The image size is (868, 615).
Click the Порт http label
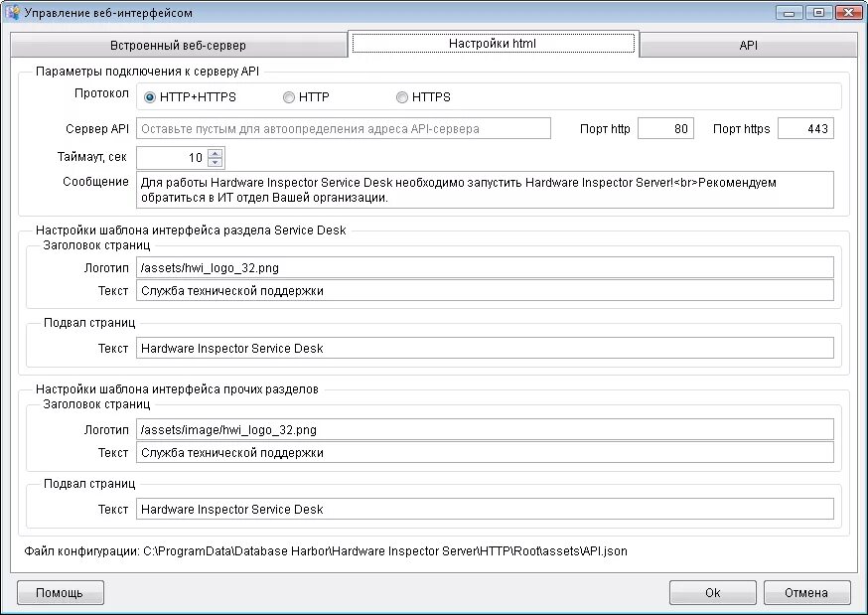click(605, 129)
